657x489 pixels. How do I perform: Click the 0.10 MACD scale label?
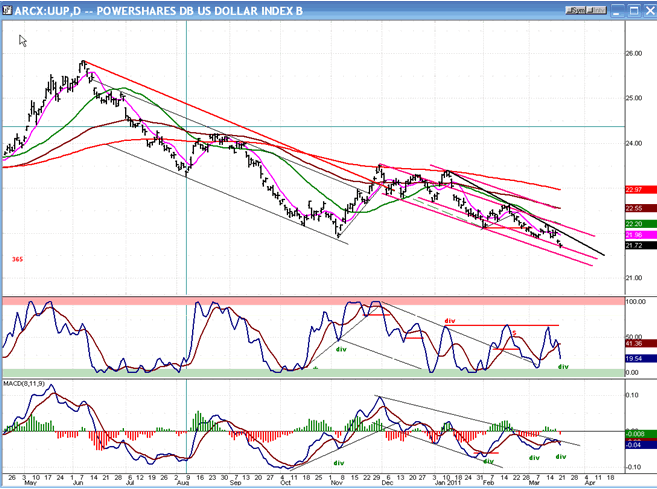633,395
